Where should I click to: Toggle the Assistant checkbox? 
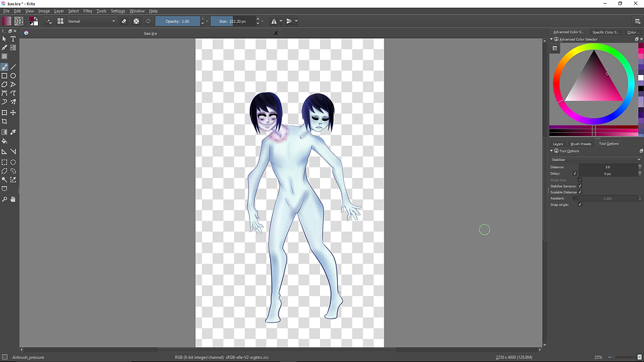(574, 198)
